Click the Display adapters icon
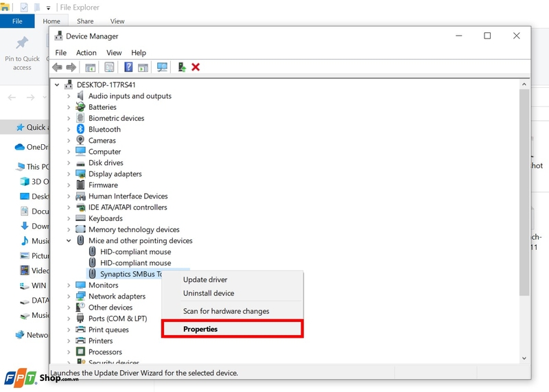 point(80,174)
